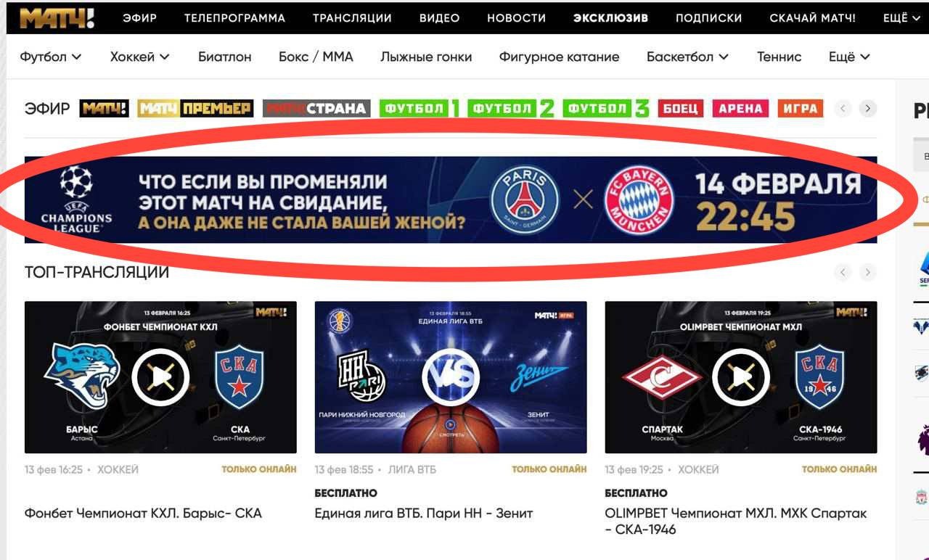Select the Матч Премьер channel logo

tap(195, 109)
